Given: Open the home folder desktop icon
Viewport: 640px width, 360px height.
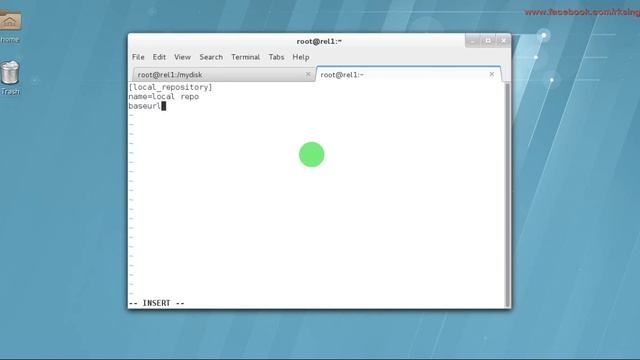Looking at the screenshot, I should point(10,27).
